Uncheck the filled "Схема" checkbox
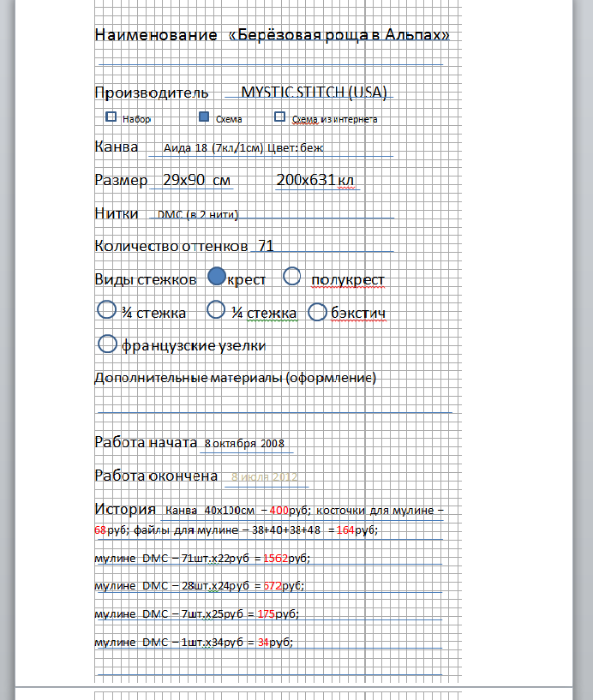This screenshot has height=700, width=593. pyautogui.click(x=204, y=117)
